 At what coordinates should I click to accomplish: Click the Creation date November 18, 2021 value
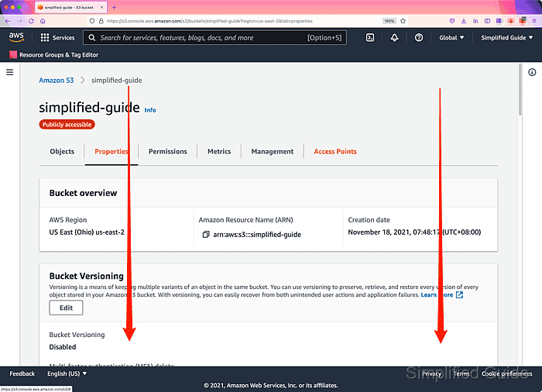(x=414, y=232)
